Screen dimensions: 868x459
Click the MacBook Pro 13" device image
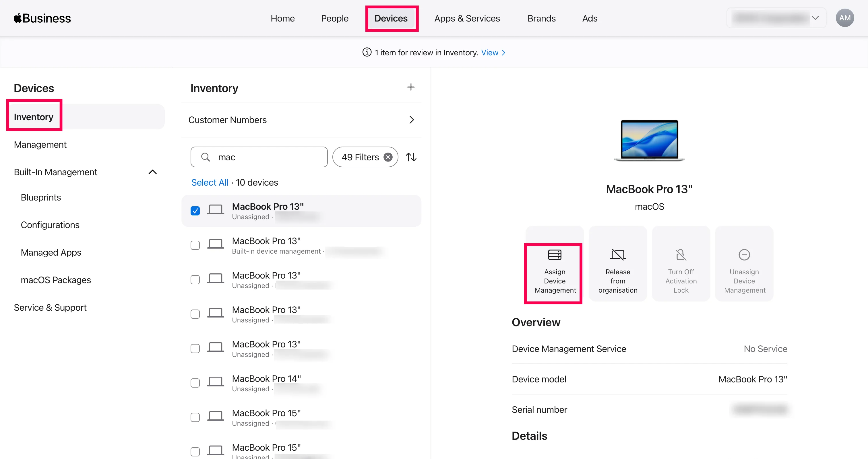click(x=649, y=141)
